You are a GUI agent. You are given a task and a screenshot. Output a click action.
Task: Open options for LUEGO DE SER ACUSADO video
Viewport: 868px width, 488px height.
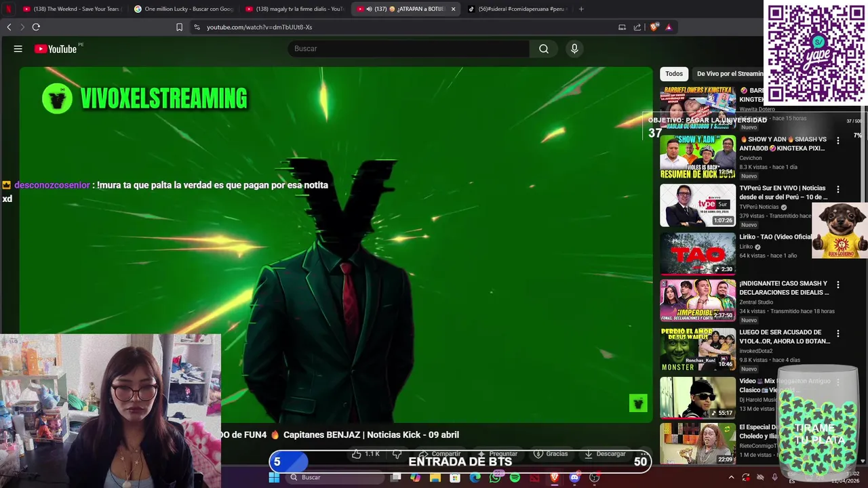(x=838, y=333)
